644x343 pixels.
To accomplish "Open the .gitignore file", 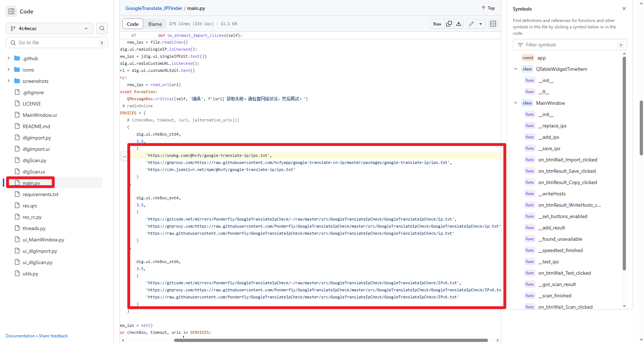I will [x=33, y=92].
